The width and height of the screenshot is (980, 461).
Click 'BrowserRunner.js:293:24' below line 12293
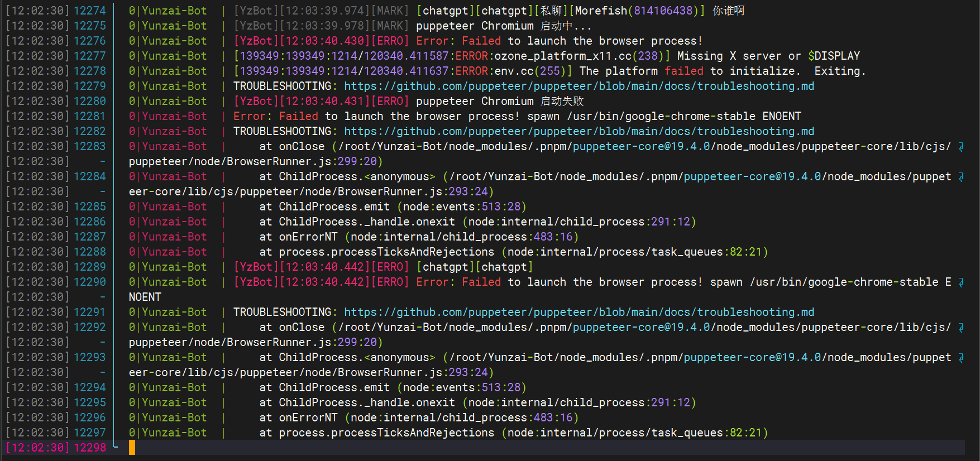413,372
